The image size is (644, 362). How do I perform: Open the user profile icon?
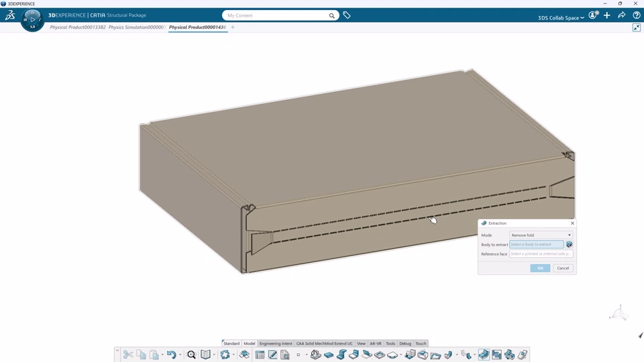pos(592,15)
